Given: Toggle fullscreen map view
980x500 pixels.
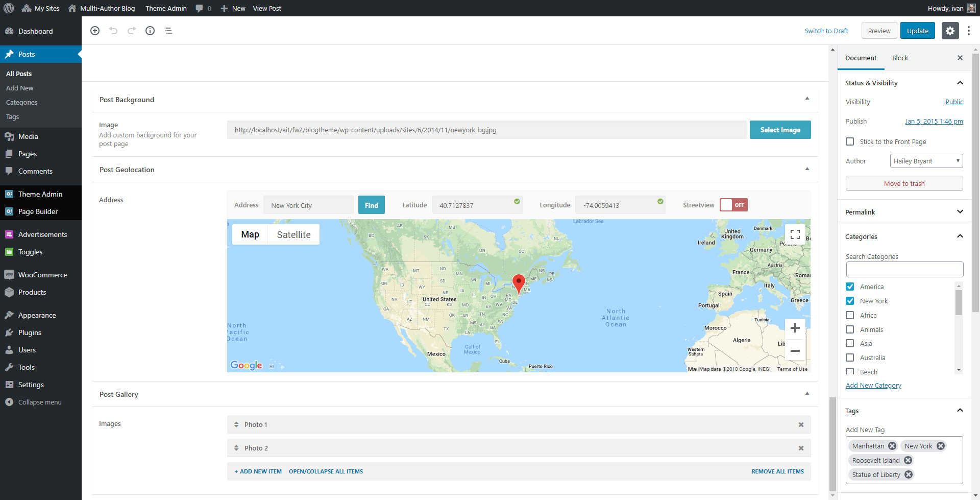Looking at the screenshot, I should 795,234.
